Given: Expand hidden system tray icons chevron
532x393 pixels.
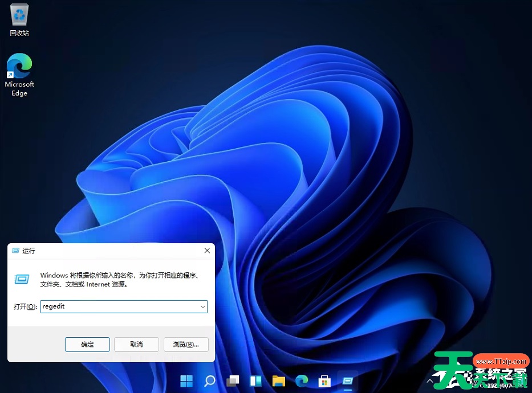Looking at the screenshot, I should click(430, 380).
